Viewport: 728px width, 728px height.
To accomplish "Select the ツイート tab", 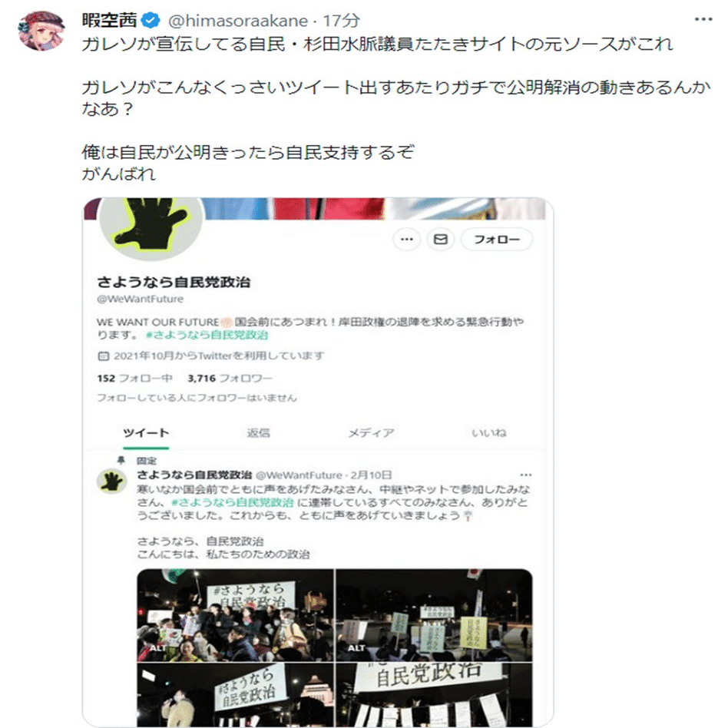I will 146,432.
